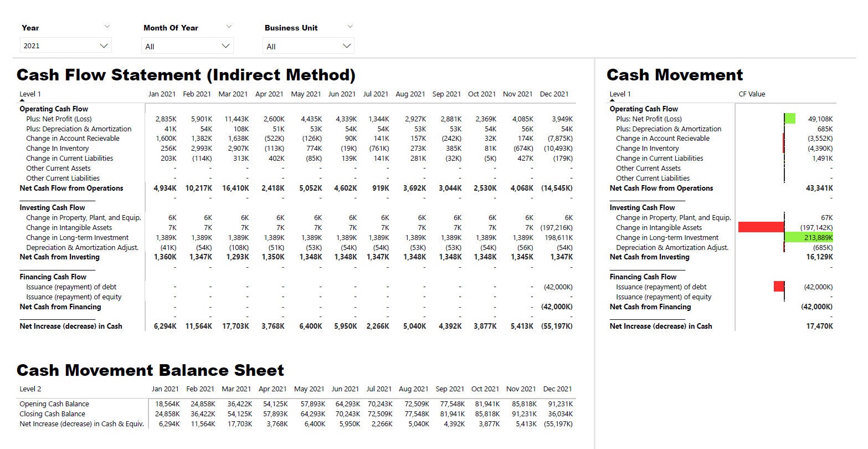Select the Closing Cash Balance row

point(52,414)
